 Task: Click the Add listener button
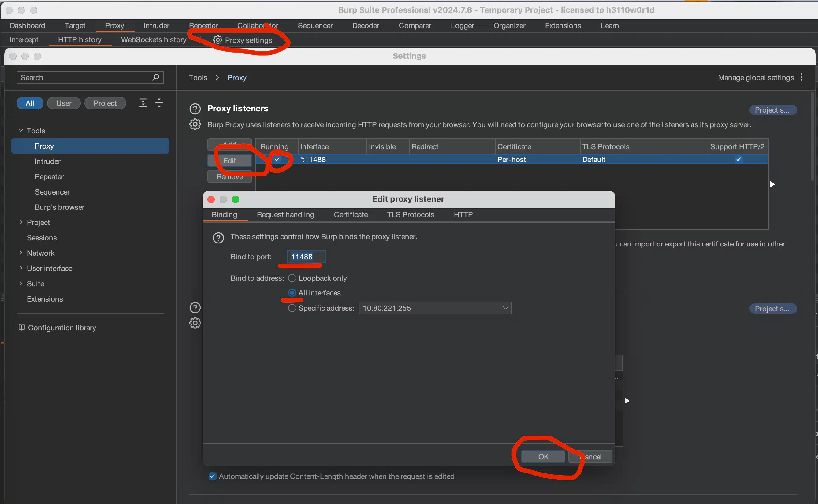229,145
